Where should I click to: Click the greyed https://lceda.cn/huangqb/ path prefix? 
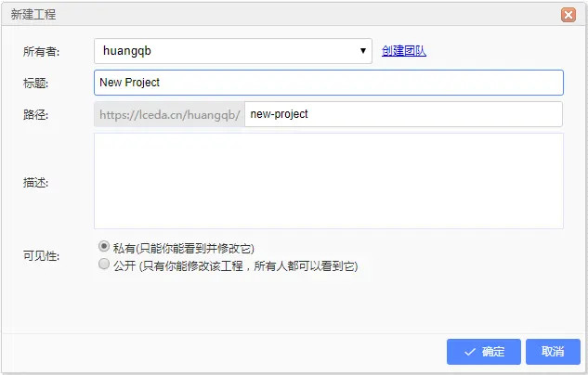point(169,114)
